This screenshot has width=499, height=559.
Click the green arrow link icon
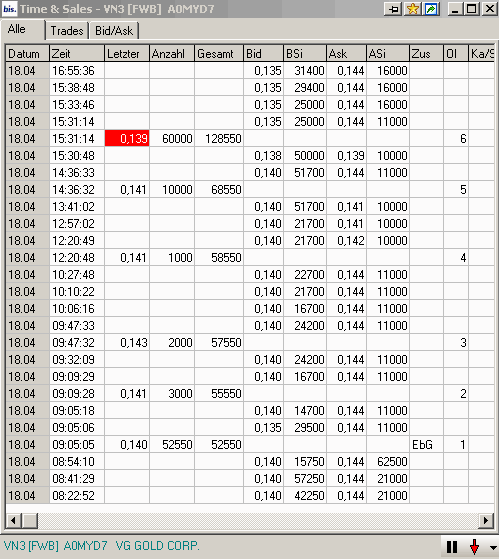pyautogui.click(x=431, y=9)
